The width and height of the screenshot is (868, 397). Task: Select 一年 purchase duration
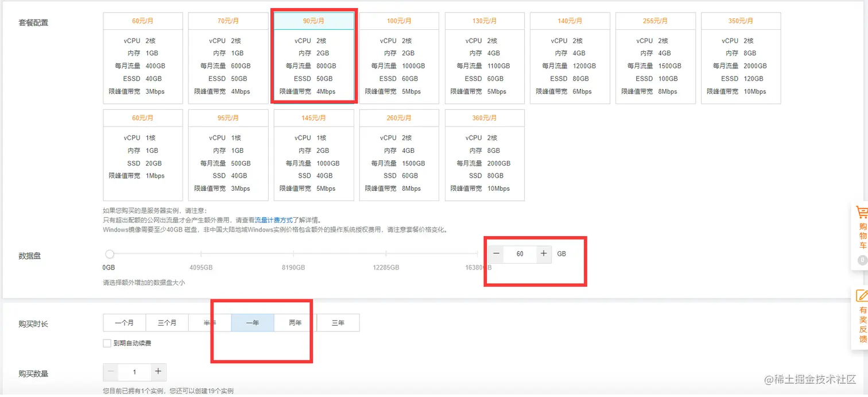[253, 323]
